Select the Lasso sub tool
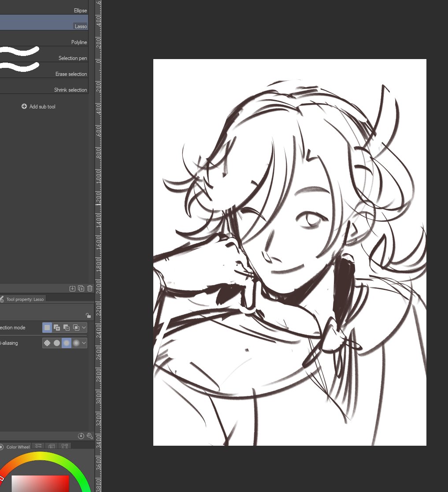 44,22
